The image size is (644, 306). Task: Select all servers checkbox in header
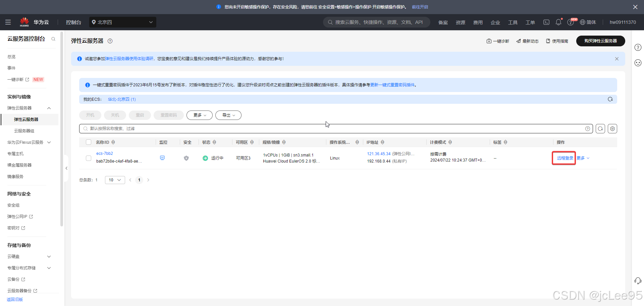pyautogui.click(x=89, y=142)
